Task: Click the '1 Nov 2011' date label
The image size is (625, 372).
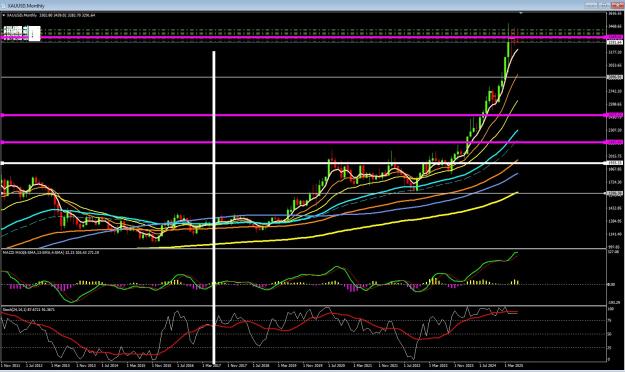Action: coord(11,365)
